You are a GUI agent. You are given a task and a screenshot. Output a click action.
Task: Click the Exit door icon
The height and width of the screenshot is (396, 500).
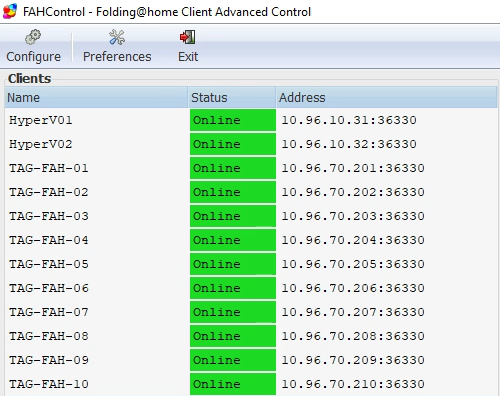(x=188, y=37)
